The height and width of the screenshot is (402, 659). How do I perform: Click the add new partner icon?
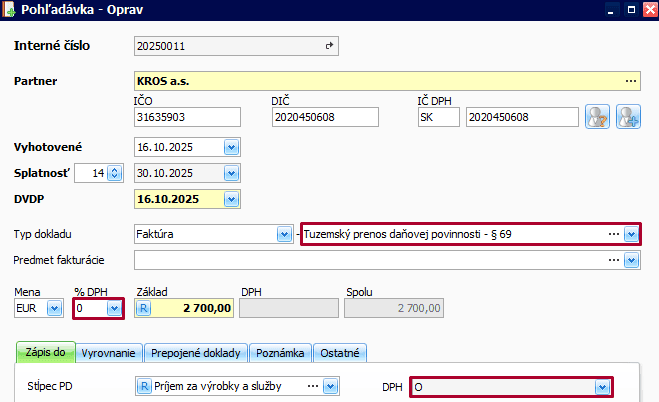(627, 117)
